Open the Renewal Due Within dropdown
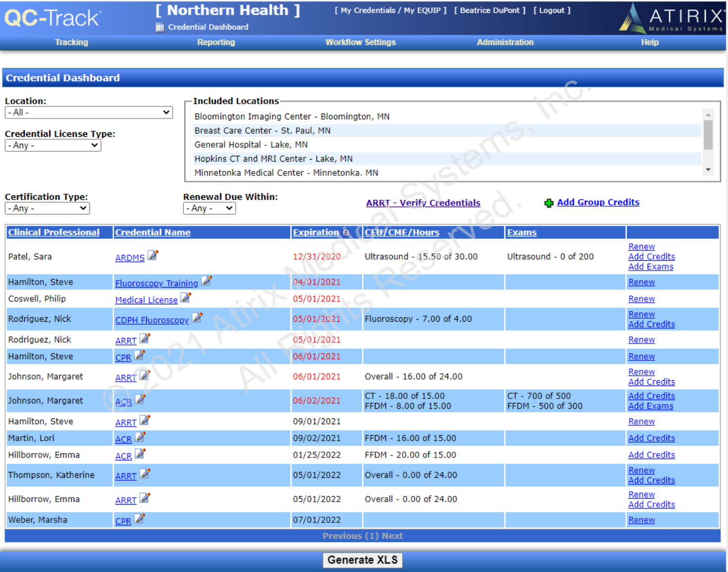Viewport: 728px width, 572px height. point(209,209)
